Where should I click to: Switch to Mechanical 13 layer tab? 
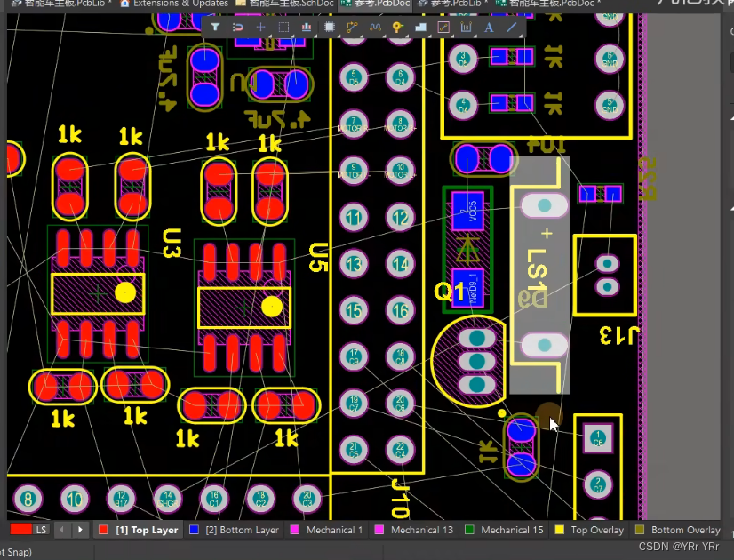[x=414, y=530]
